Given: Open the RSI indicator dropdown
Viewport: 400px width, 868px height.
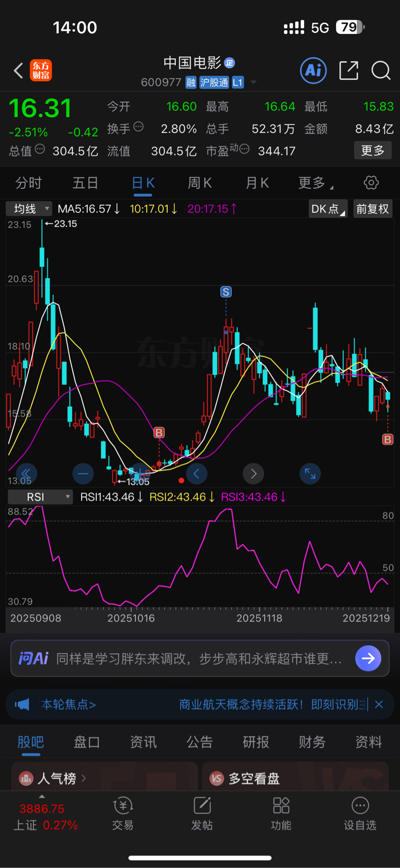Looking at the screenshot, I should (40, 497).
